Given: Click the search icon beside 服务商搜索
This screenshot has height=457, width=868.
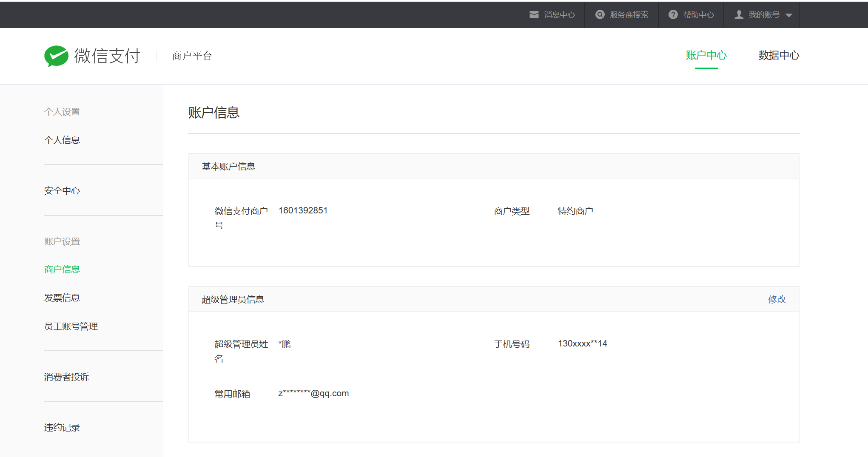Looking at the screenshot, I should coord(600,15).
